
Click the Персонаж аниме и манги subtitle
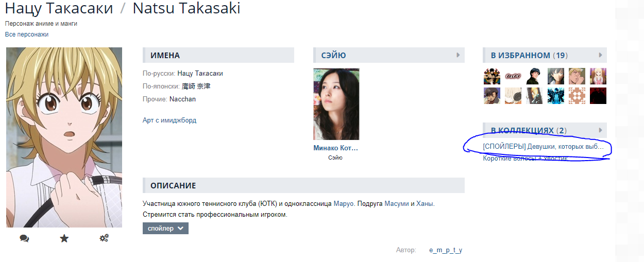click(41, 24)
